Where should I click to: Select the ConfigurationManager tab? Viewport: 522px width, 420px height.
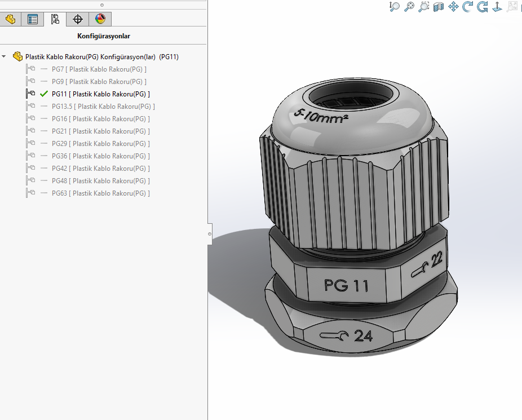(55, 19)
